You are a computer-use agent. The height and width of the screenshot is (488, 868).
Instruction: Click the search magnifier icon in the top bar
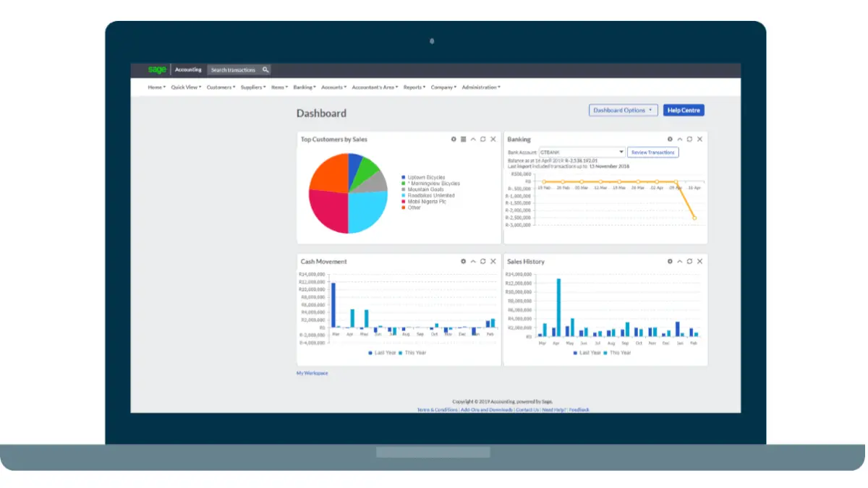point(265,69)
